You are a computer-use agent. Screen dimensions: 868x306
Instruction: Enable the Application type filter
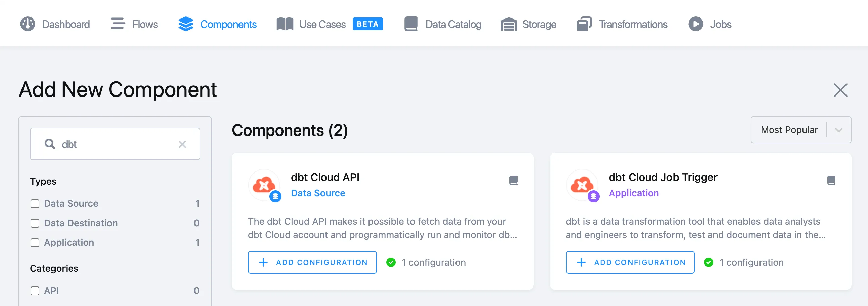coord(35,243)
